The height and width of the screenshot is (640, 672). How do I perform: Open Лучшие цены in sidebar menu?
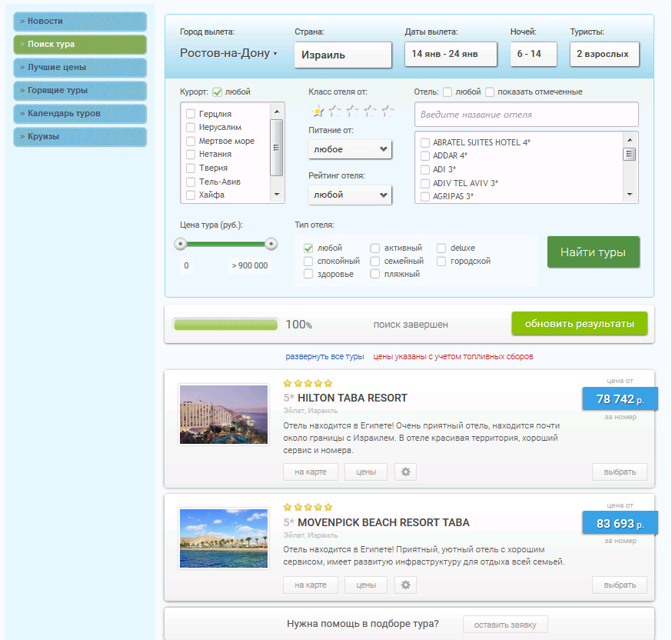pos(80,68)
